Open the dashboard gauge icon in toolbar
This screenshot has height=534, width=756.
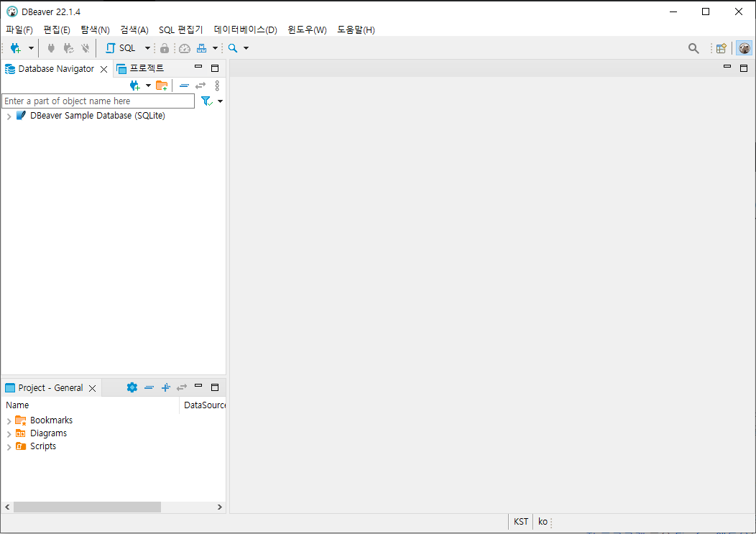click(x=185, y=48)
